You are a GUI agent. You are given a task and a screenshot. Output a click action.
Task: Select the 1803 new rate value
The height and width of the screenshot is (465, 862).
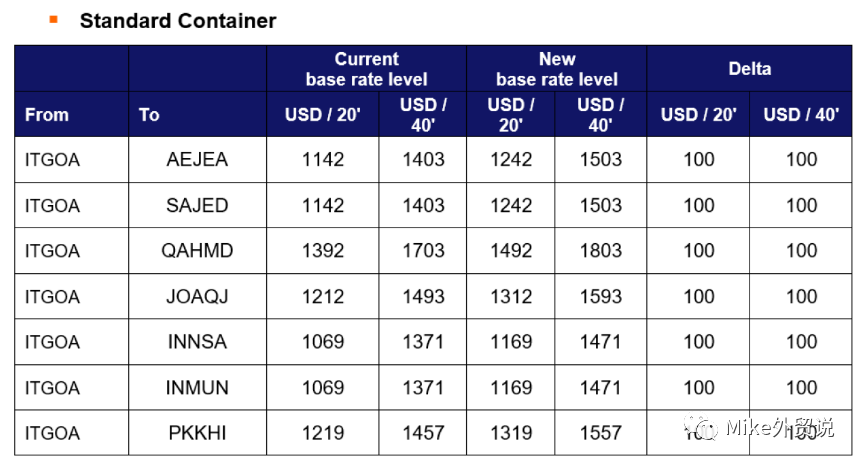pyautogui.click(x=600, y=251)
